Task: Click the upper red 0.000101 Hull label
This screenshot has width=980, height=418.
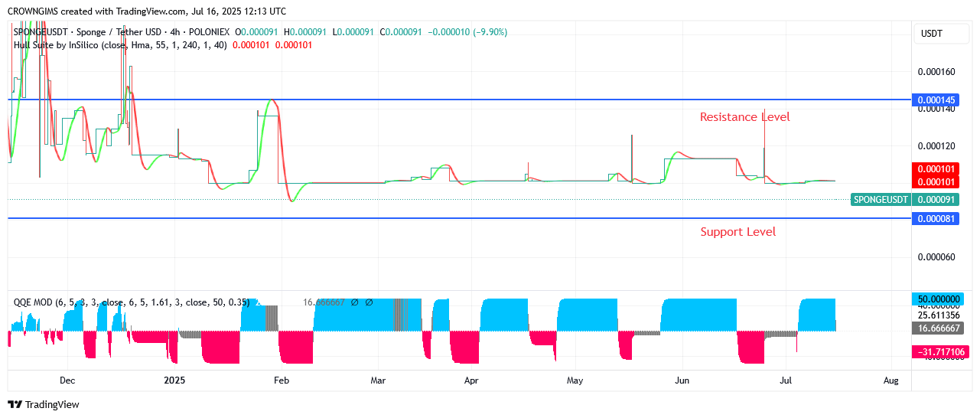Action: click(x=936, y=169)
